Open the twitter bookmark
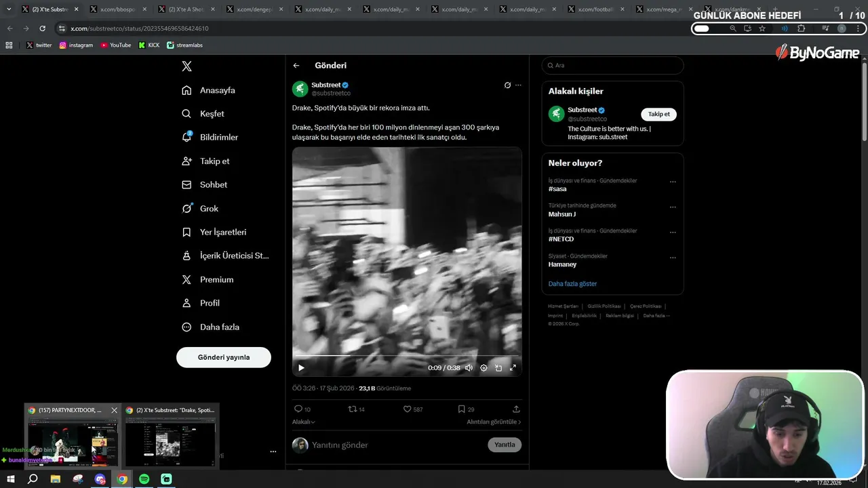Screen dimensions: 868x488 (39, 45)
